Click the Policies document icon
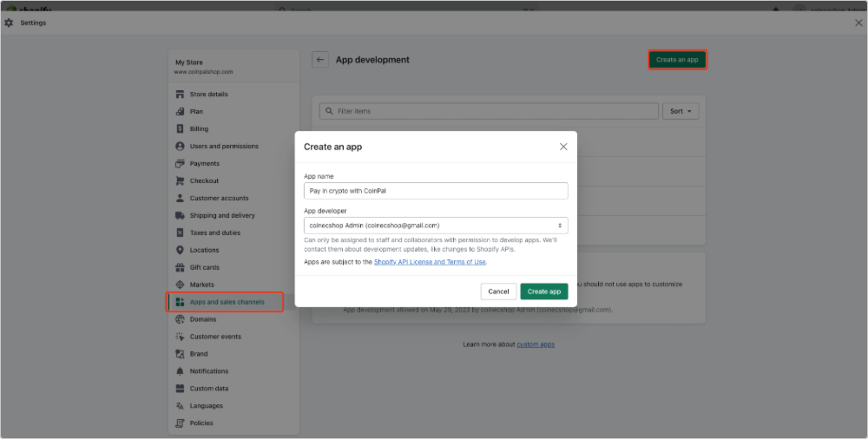 pos(180,423)
